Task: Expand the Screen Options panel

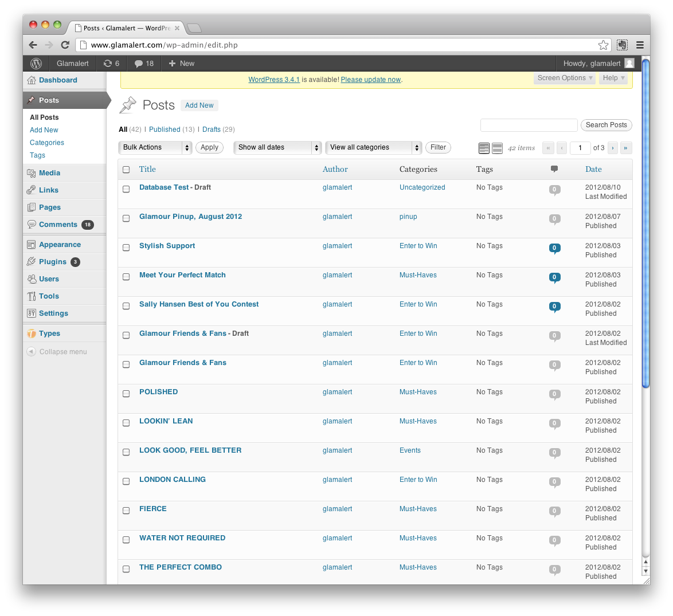Action: point(565,78)
